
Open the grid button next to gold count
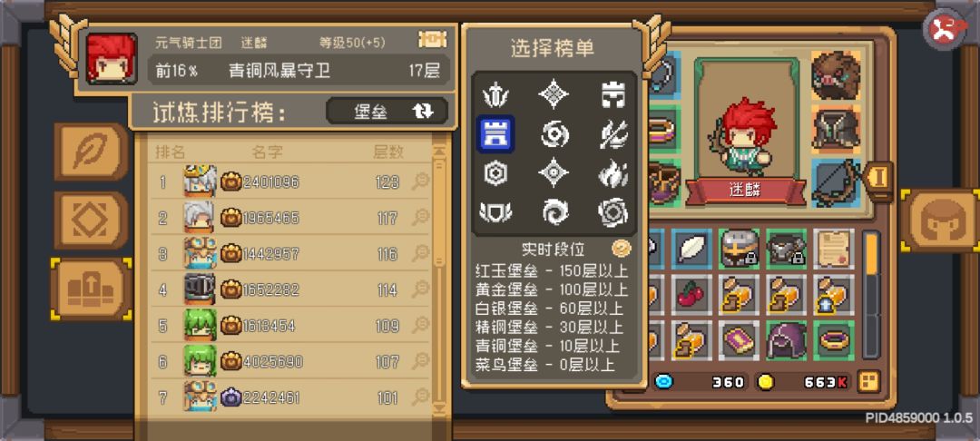click(x=868, y=381)
